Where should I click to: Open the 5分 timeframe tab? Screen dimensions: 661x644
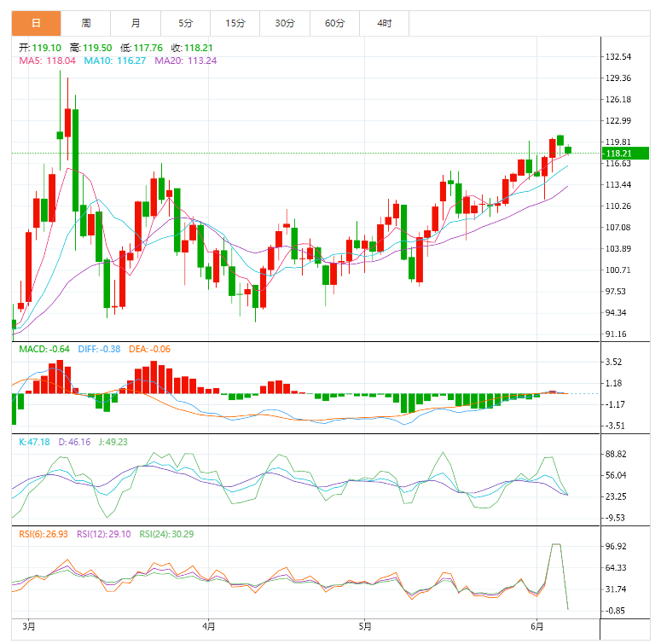coord(185,23)
